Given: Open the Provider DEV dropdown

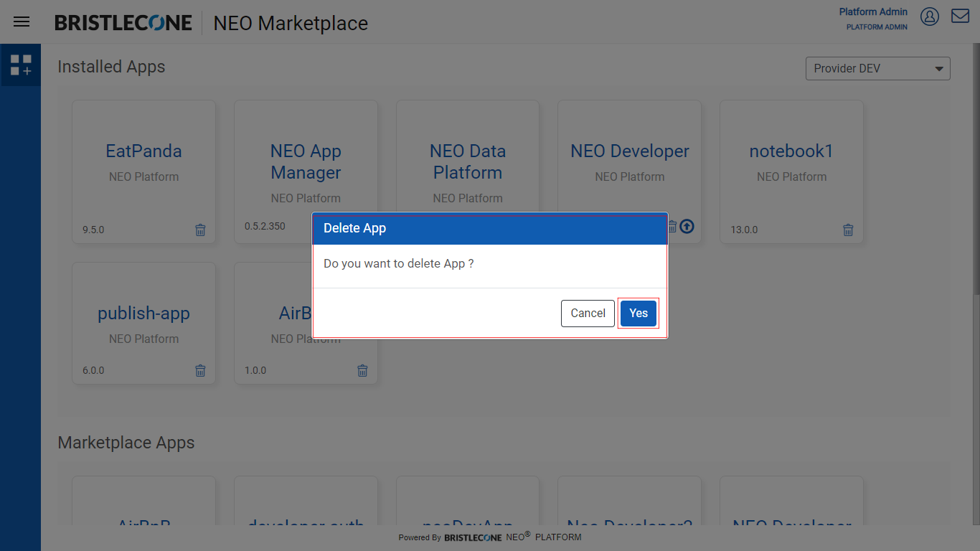Looking at the screenshot, I should click(x=878, y=69).
